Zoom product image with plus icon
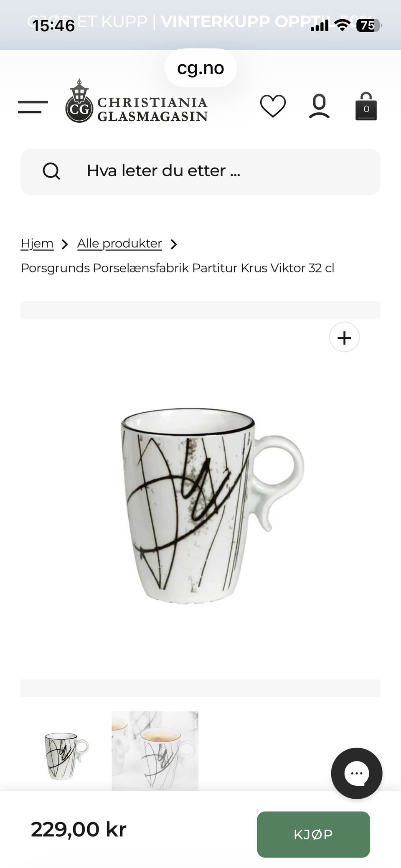This screenshot has width=401, height=868. (344, 338)
